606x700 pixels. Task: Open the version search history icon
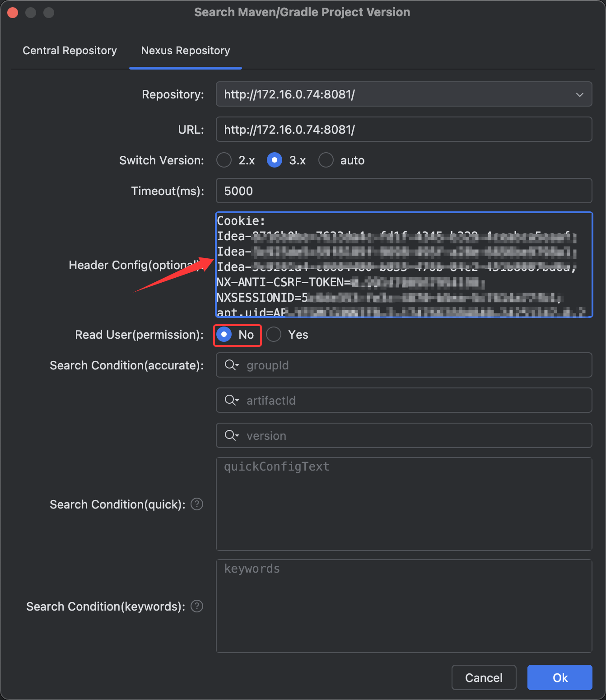coord(232,435)
